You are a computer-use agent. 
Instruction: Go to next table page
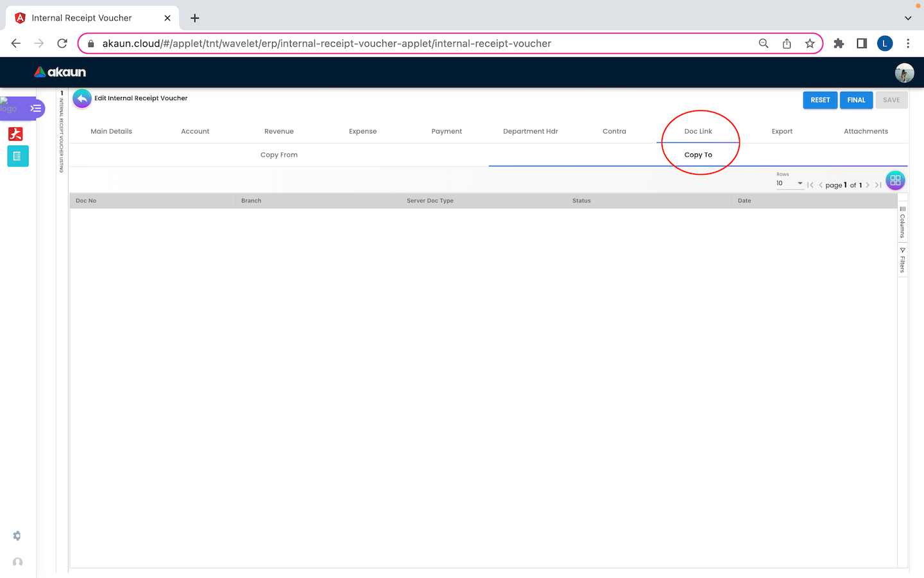[868, 185]
